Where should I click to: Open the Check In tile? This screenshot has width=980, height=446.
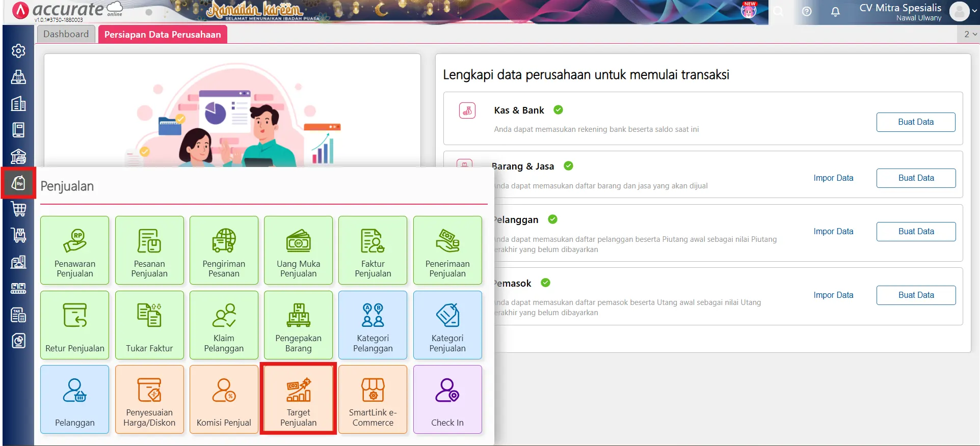tap(447, 399)
